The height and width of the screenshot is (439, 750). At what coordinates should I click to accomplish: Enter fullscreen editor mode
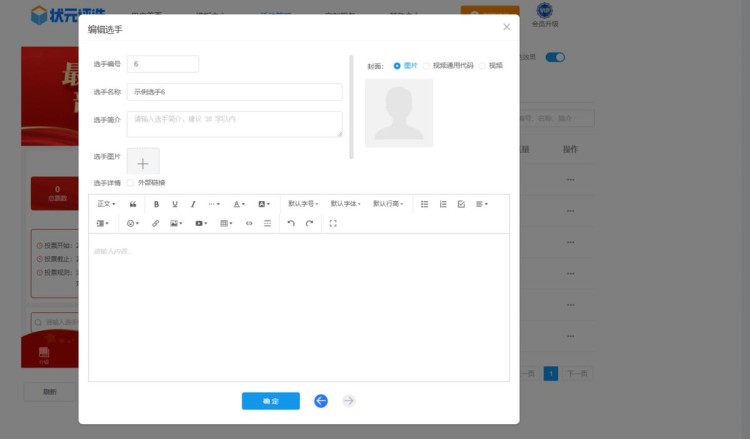click(333, 223)
